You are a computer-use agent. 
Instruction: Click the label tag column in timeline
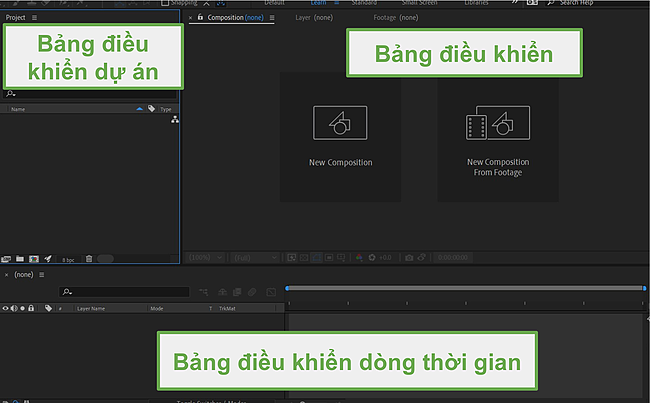click(49, 308)
